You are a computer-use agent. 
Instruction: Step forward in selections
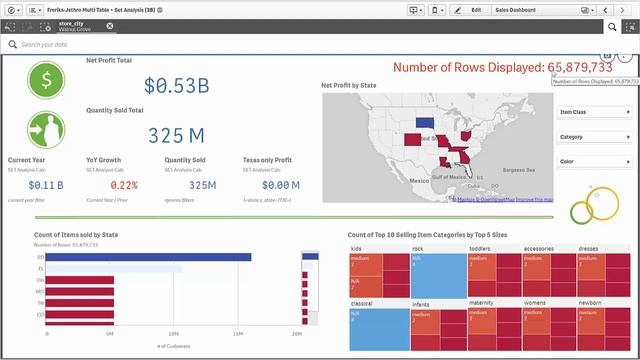coord(27,27)
